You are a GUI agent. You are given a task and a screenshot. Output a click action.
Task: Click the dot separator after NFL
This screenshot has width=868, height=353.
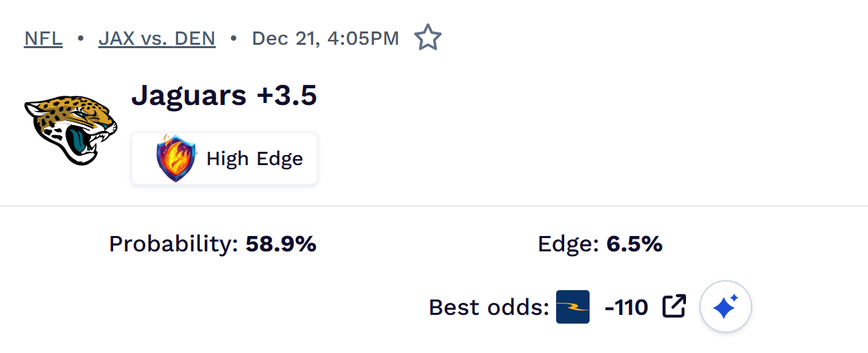80,39
